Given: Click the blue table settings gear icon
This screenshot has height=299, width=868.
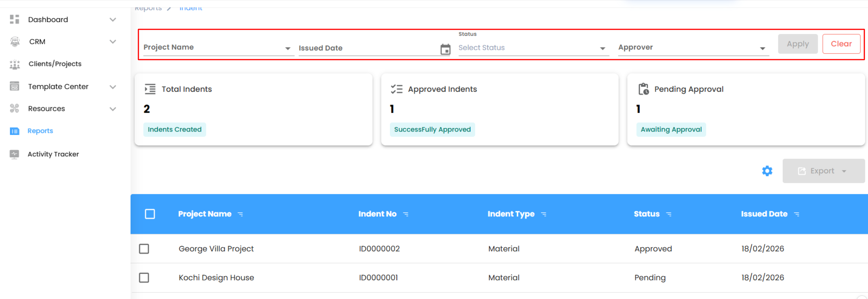Looking at the screenshot, I should (767, 171).
